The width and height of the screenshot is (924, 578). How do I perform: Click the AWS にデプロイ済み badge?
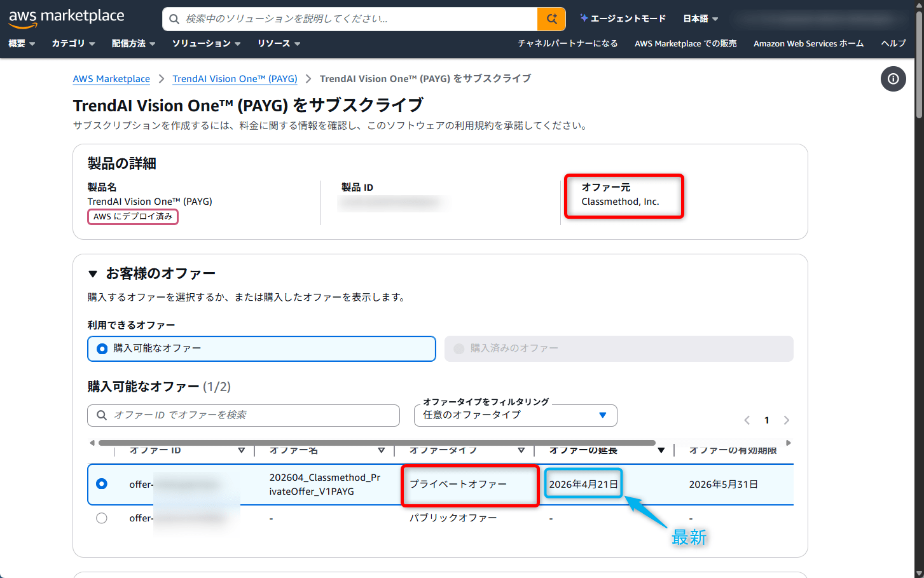[133, 217]
